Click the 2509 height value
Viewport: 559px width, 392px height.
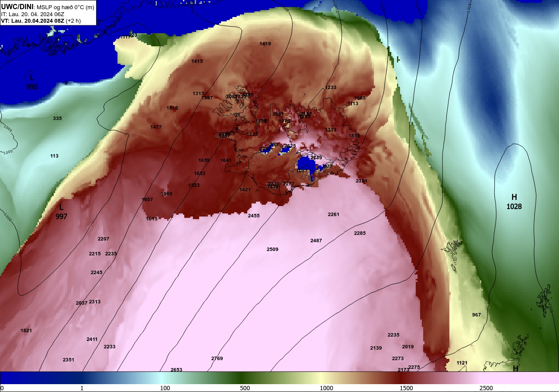tap(273, 249)
